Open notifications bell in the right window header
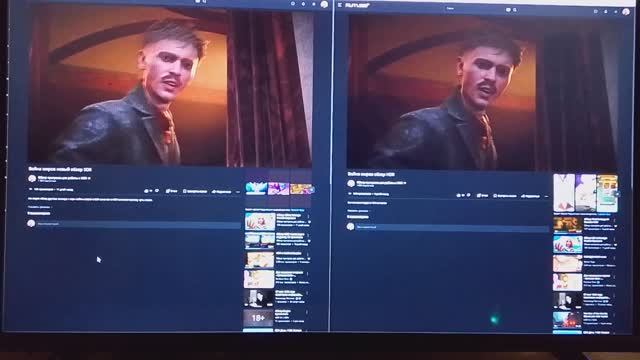The width and height of the screenshot is (640, 360). [x=606, y=11]
